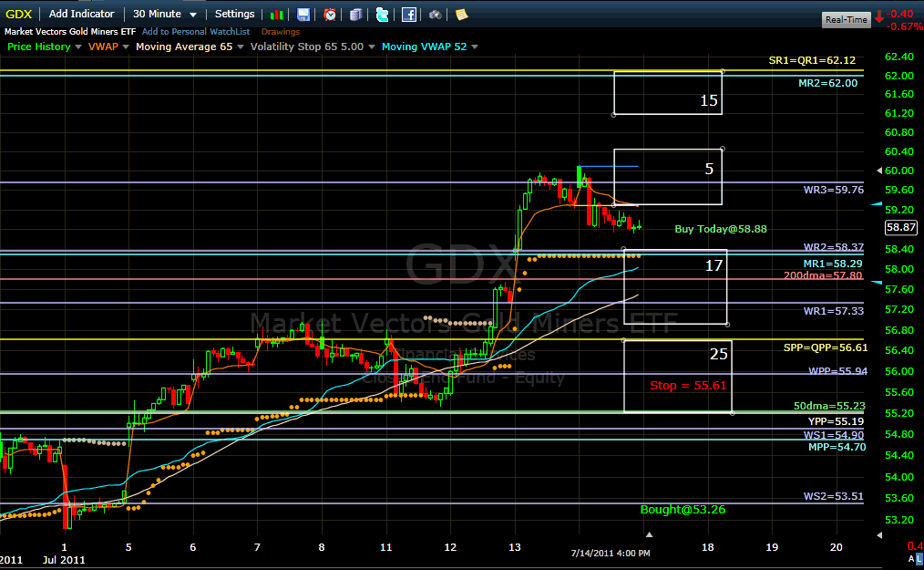
Task: Click the Jul 2011 month label
Action: 64,560
